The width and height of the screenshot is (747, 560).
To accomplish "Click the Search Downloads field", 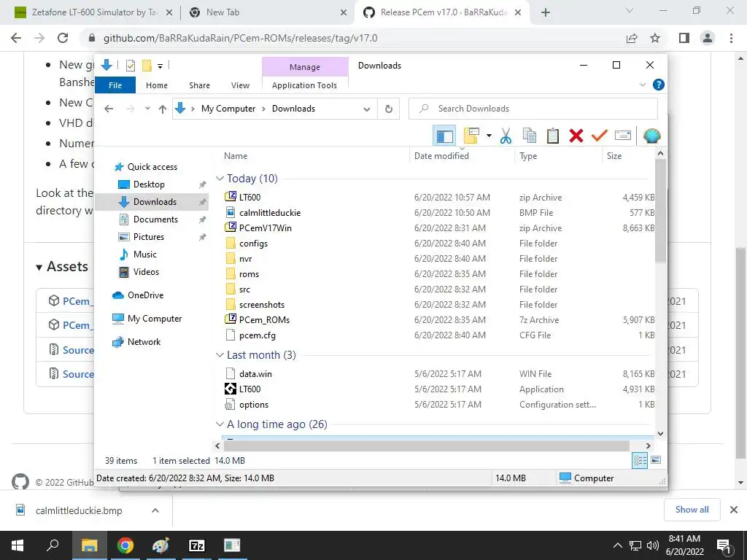I will coord(533,109).
